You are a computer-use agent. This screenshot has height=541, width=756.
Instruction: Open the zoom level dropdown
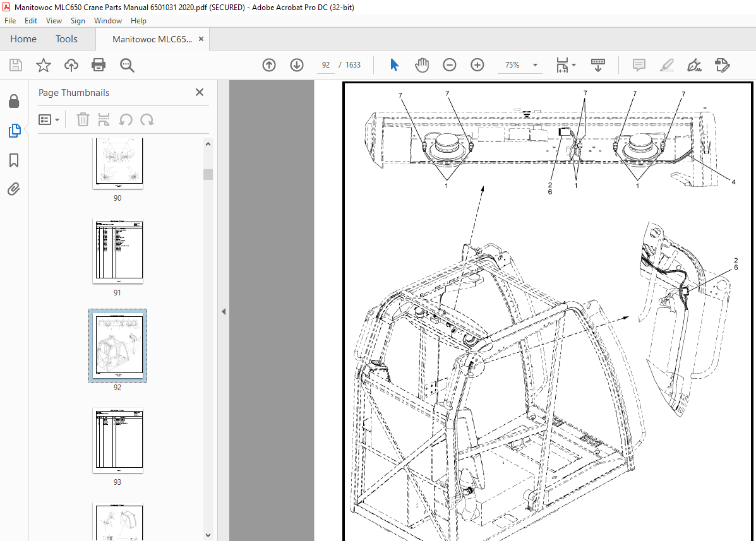click(x=535, y=65)
